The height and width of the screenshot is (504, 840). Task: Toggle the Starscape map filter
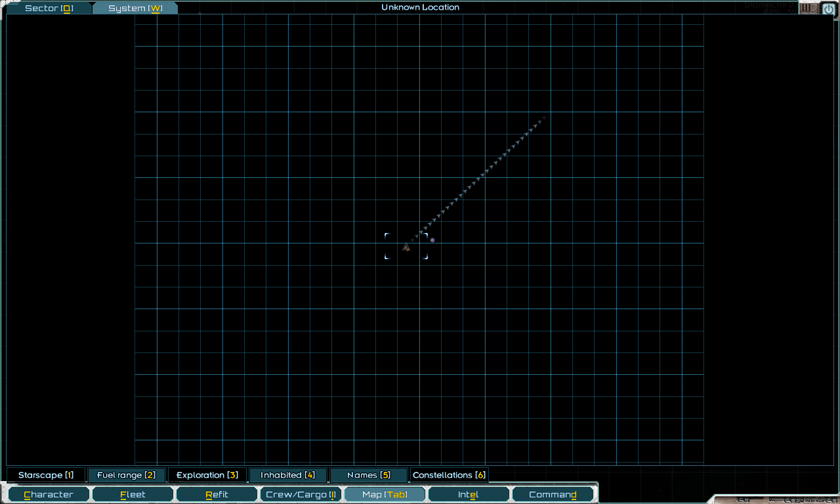[46, 475]
